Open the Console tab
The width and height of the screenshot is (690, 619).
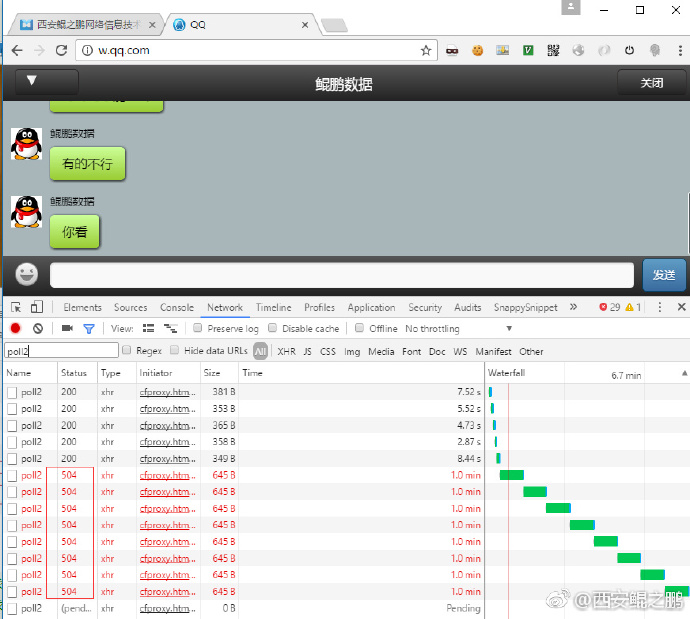pyautogui.click(x=176, y=308)
